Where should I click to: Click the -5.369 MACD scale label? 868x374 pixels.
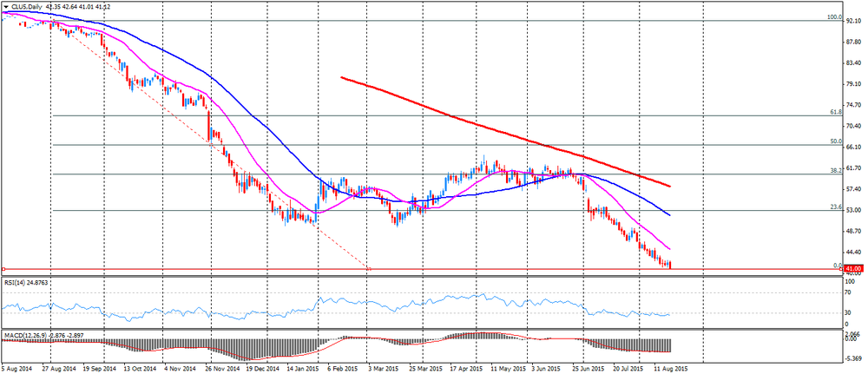[853, 358]
